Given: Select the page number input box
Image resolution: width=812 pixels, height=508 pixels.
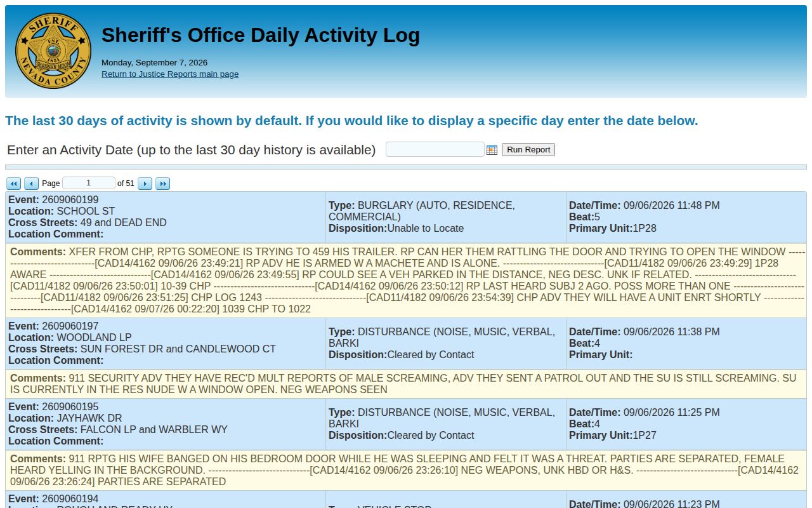Looking at the screenshot, I should [89, 183].
